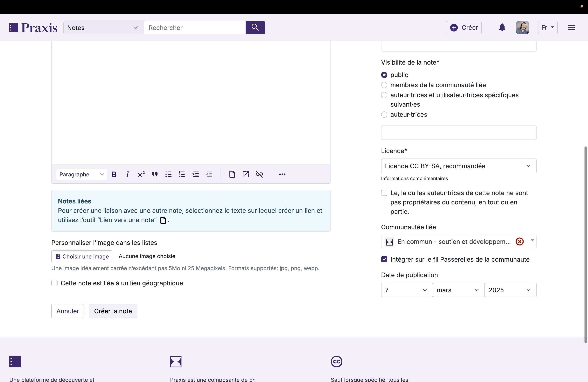The height and width of the screenshot is (382, 588).
Task: Open the Paragraphe style dropdown
Action: 81,174
